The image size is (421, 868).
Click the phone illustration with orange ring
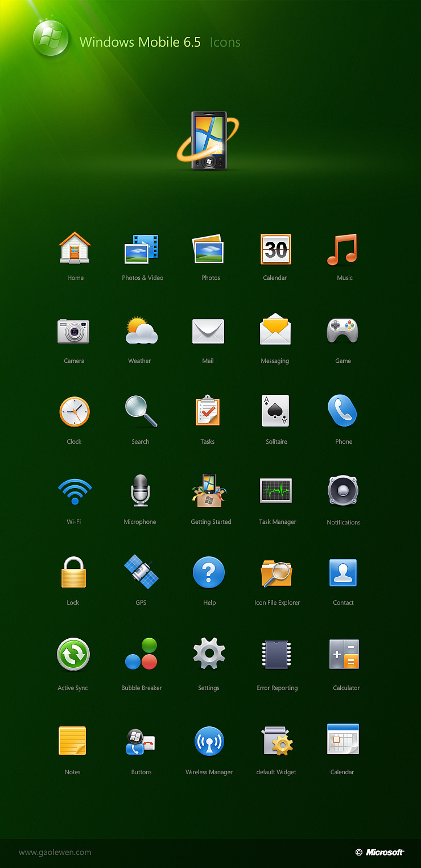pyautogui.click(x=208, y=140)
